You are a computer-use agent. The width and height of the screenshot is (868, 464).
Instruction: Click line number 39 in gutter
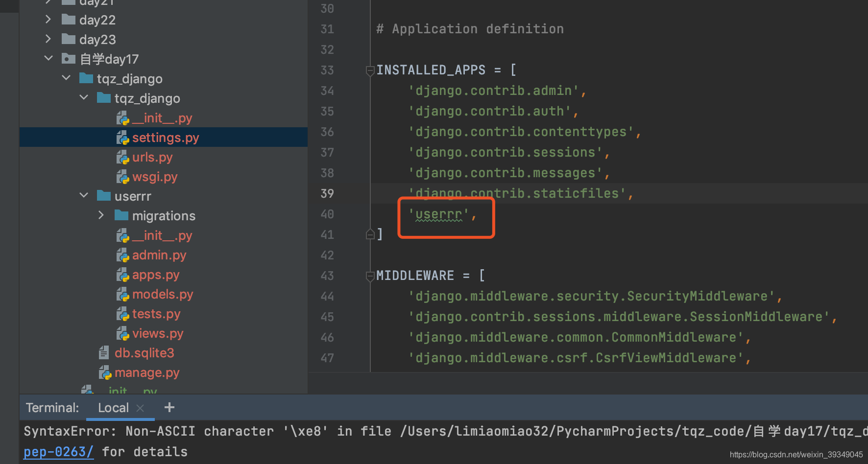[327, 193]
